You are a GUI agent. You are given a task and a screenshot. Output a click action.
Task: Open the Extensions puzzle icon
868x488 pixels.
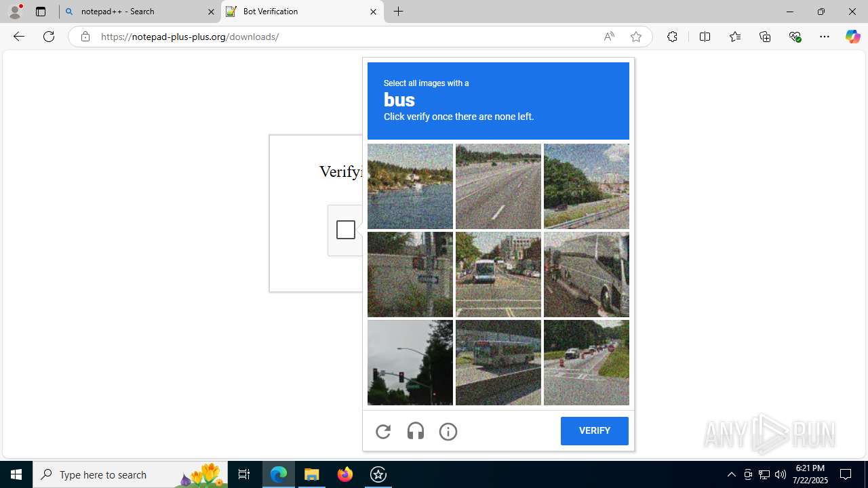(x=672, y=37)
